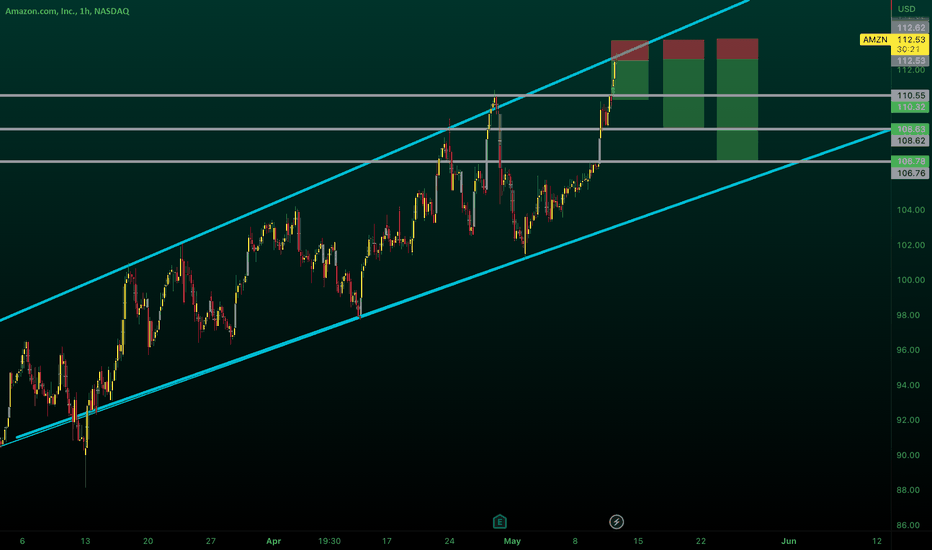932x550 pixels.
Task: Click the 22 date axis label
Action: tap(701, 541)
